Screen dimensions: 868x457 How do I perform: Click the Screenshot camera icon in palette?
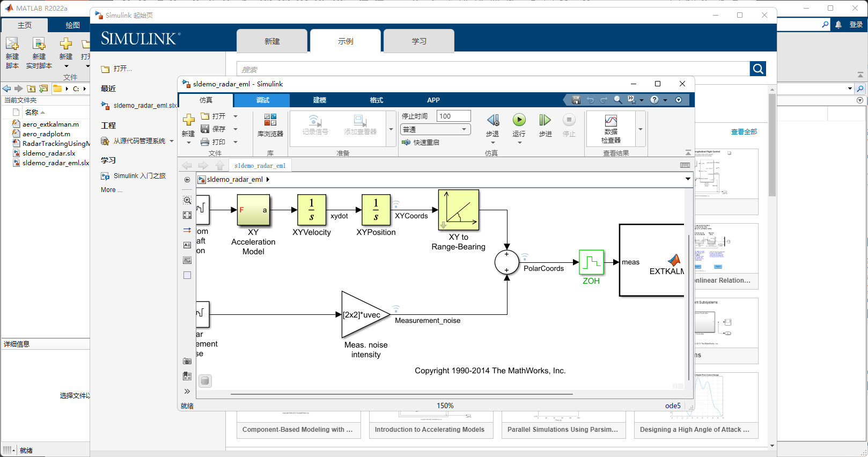tap(187, 361)
